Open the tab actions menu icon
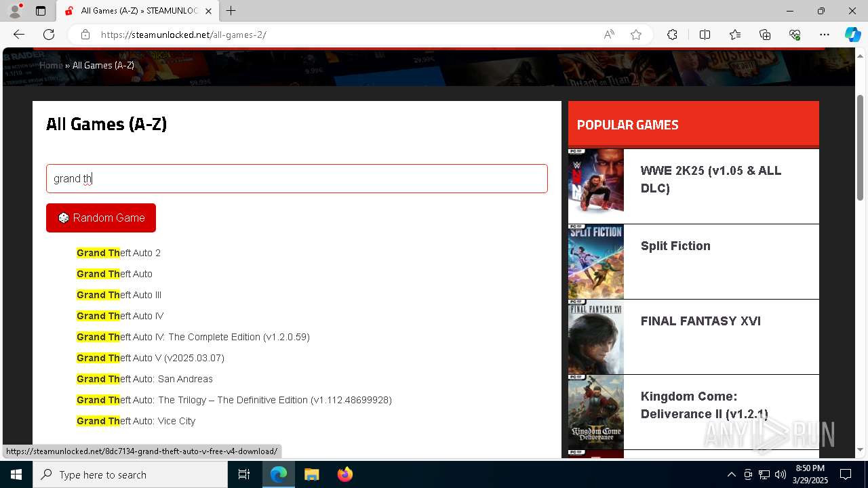This screenshot has height=488, width=868. coord(41,11)
